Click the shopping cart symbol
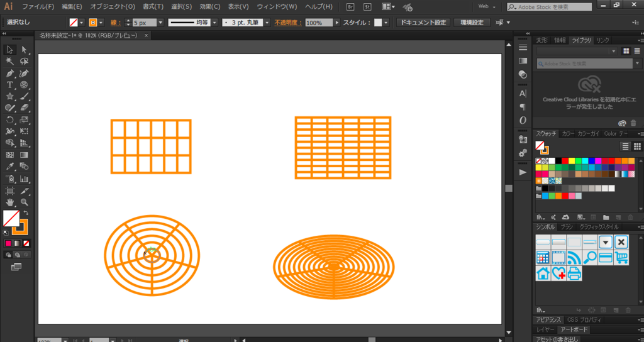 [621, 258]
